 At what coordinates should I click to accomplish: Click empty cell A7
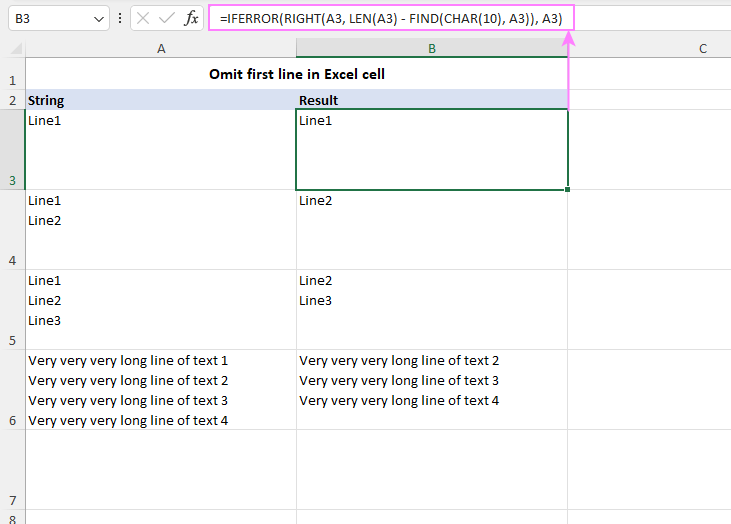[x=161, y=469]
